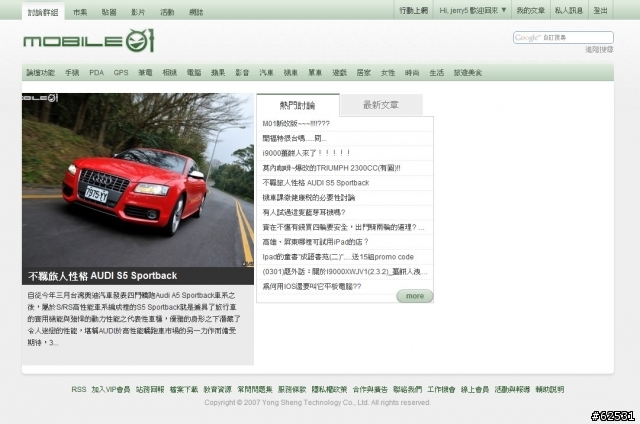Viewport: 640px width, 424px height.
Task: Select 汽車 in the category bar
Action: click(x=267, y=73)
